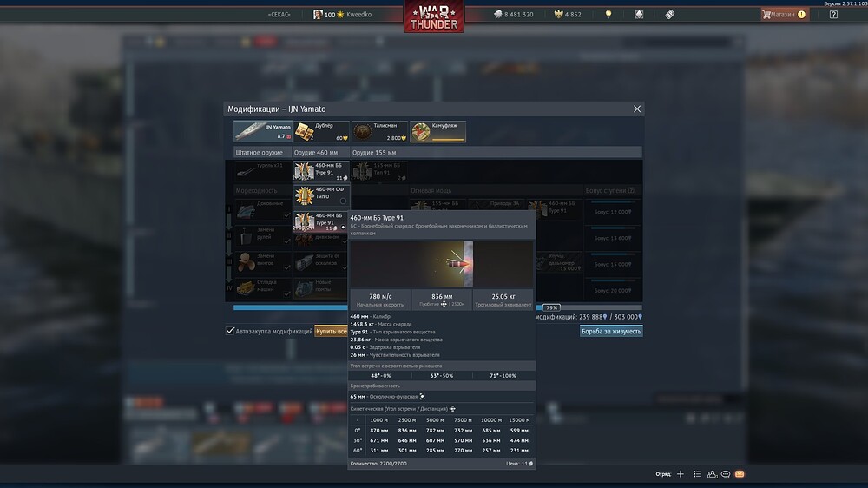The image size is (868, 488).
Task: Click the 780 м/с muzzle velocity value
Action: tap(380, 296)
